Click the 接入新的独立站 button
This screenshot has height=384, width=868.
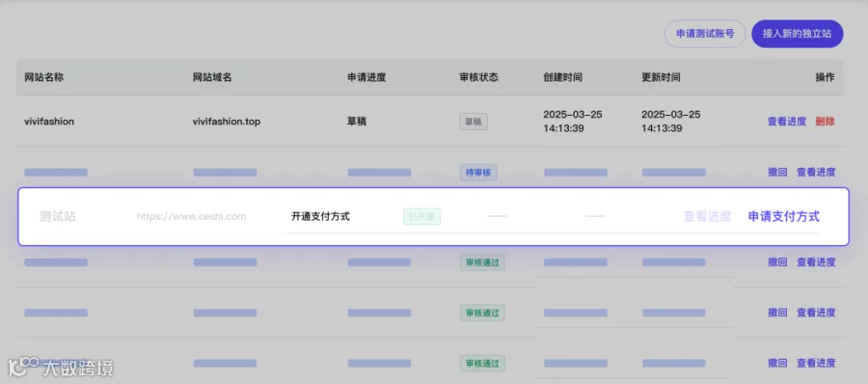(x=798, y=34)
